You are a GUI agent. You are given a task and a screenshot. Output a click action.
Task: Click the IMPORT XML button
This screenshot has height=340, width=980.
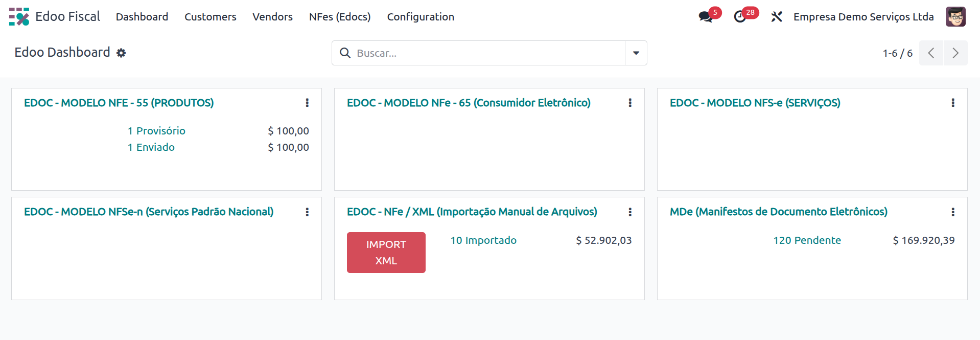coord(386,253)
